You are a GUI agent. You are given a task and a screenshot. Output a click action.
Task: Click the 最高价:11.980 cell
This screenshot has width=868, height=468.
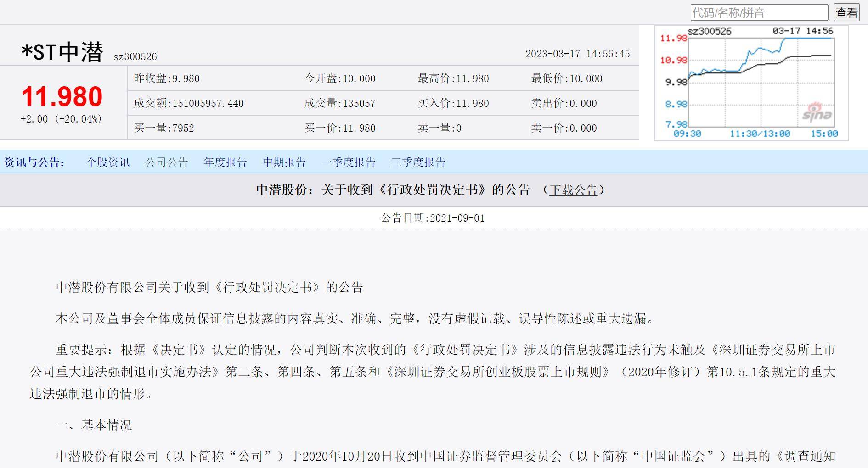pyautogui.click(x=453, y=78)
